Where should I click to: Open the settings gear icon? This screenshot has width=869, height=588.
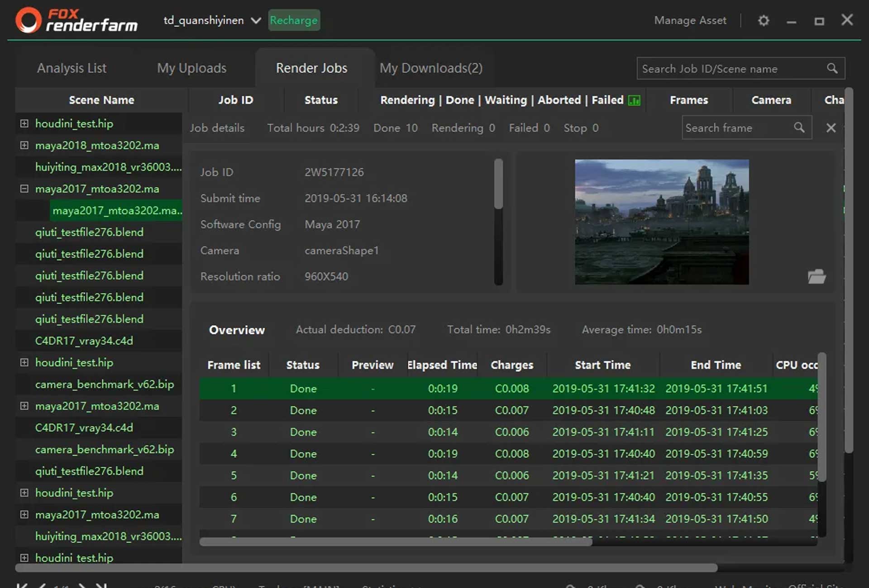[x=764, y=21]
